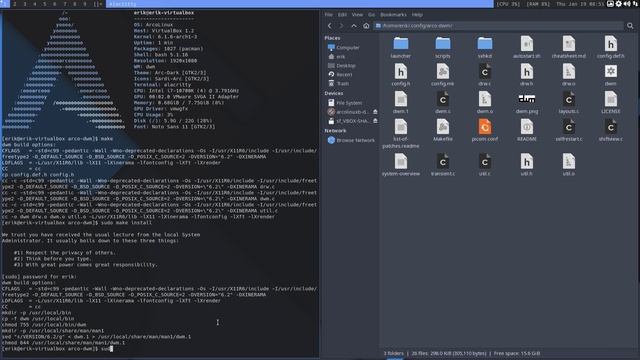The width and height of the screenshot is (640, 360).
Task: Open the Help menu
Action: click(x=417, y=15)
